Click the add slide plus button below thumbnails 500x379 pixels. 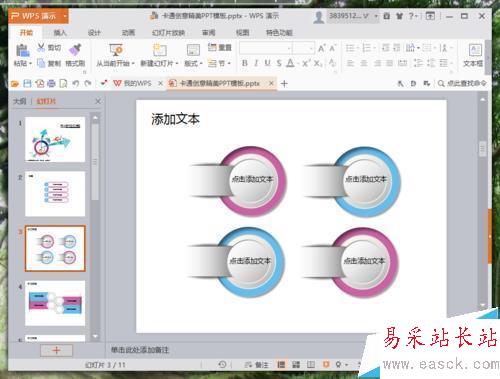56,350
